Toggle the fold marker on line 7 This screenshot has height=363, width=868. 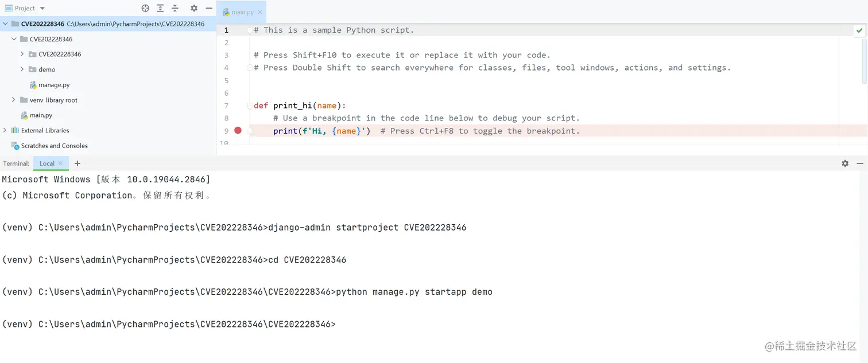coord(249,106)
